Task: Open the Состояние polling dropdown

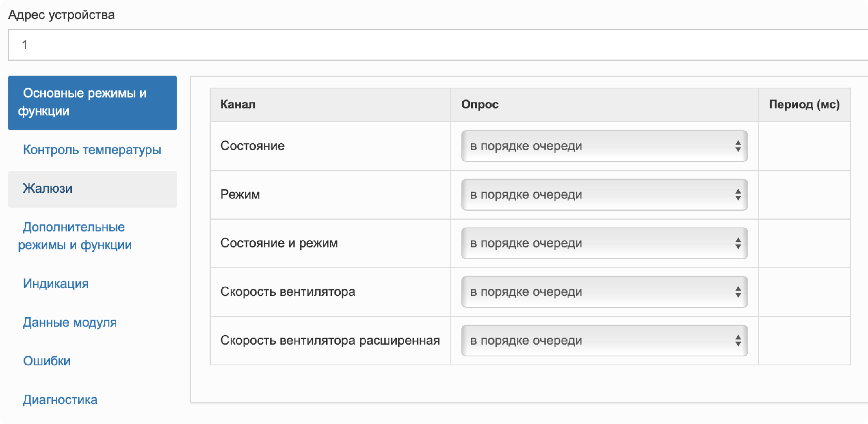Action: tap(604, 146)
